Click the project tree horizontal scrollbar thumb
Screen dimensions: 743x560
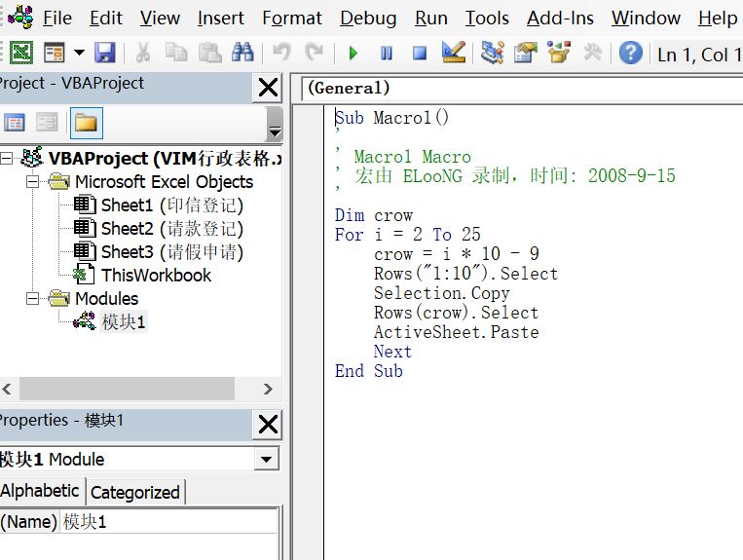point(127,389)
